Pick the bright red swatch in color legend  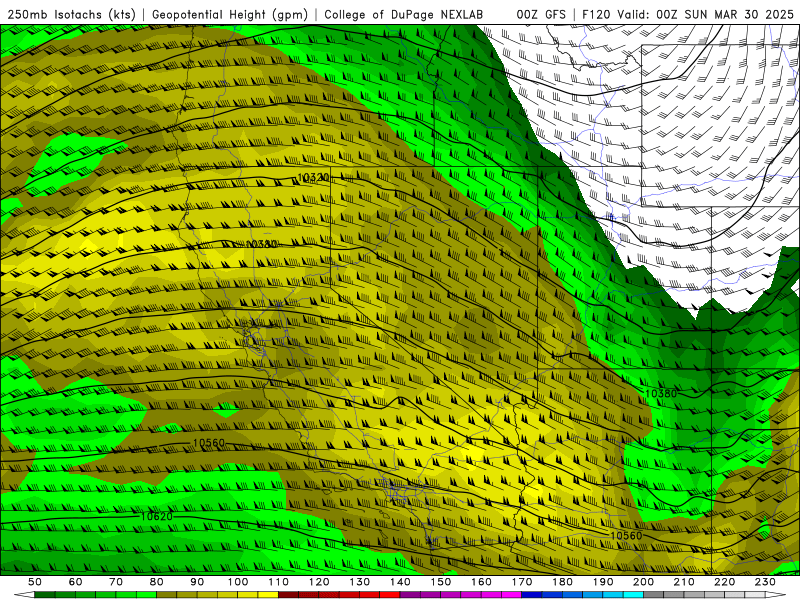(x=390, y=595)
